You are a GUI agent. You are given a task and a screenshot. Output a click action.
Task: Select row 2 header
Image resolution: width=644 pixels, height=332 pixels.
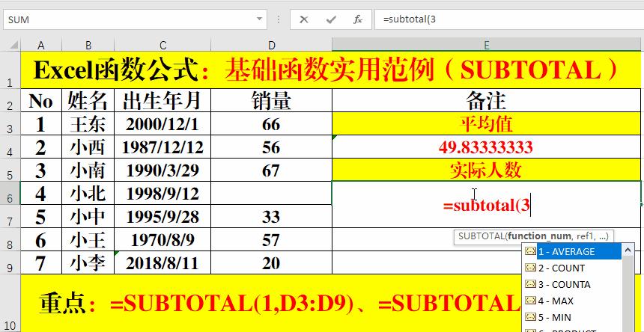pos(10,100)
